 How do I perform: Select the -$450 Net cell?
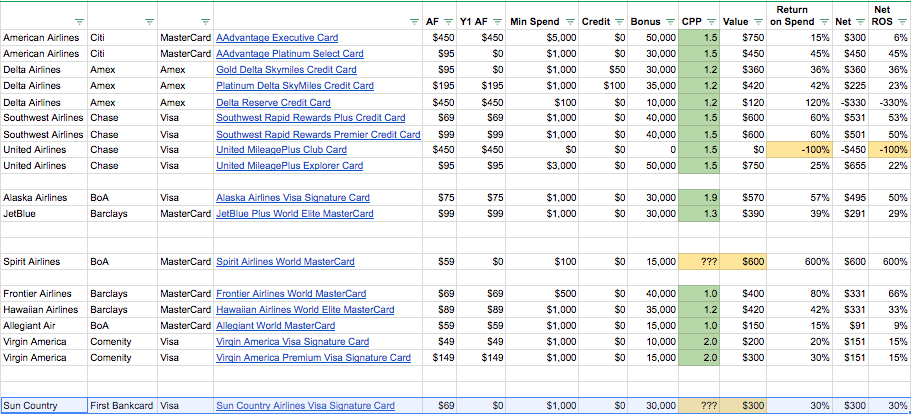[x=850, y=150]
